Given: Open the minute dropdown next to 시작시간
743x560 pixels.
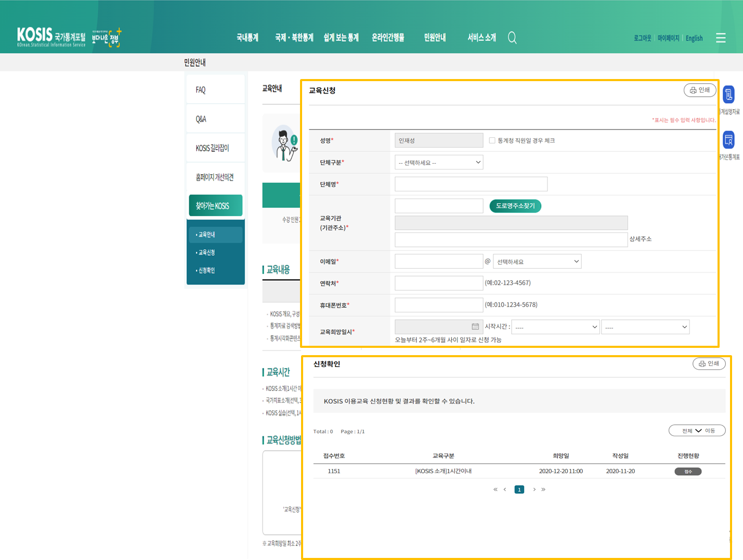Looking at the screenshot, I should coord(645,327).
